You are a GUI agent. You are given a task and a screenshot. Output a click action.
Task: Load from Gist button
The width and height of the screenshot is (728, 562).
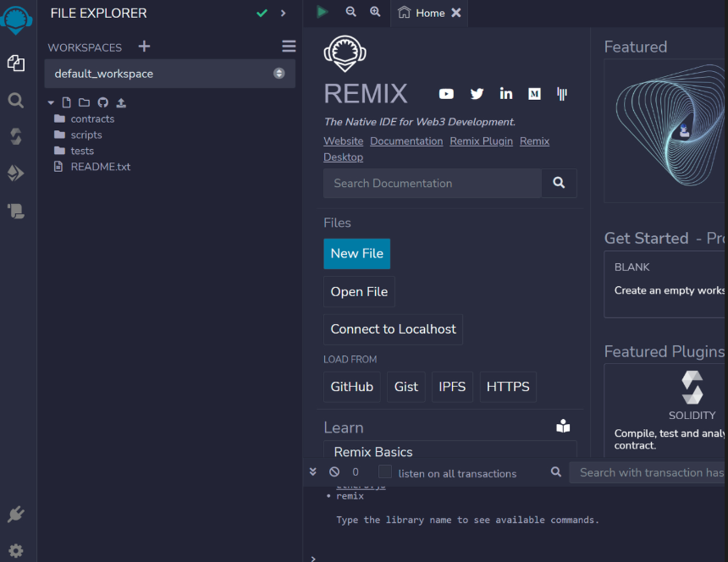406,387
